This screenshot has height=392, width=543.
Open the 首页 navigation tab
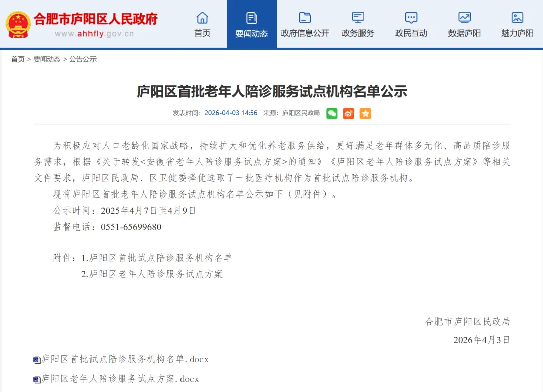[x=202, y=24]
